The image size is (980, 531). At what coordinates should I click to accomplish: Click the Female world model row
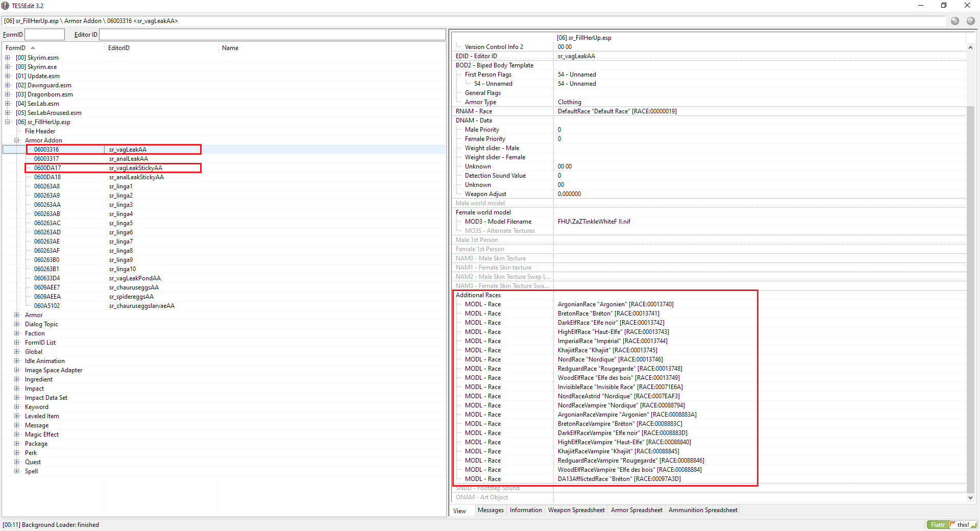point(709,212)
